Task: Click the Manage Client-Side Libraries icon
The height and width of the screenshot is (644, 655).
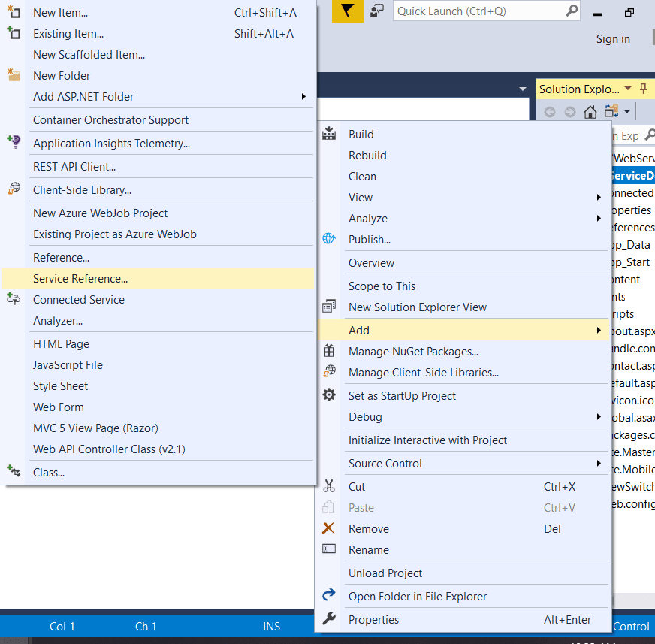Action: [x=329, y=371]
